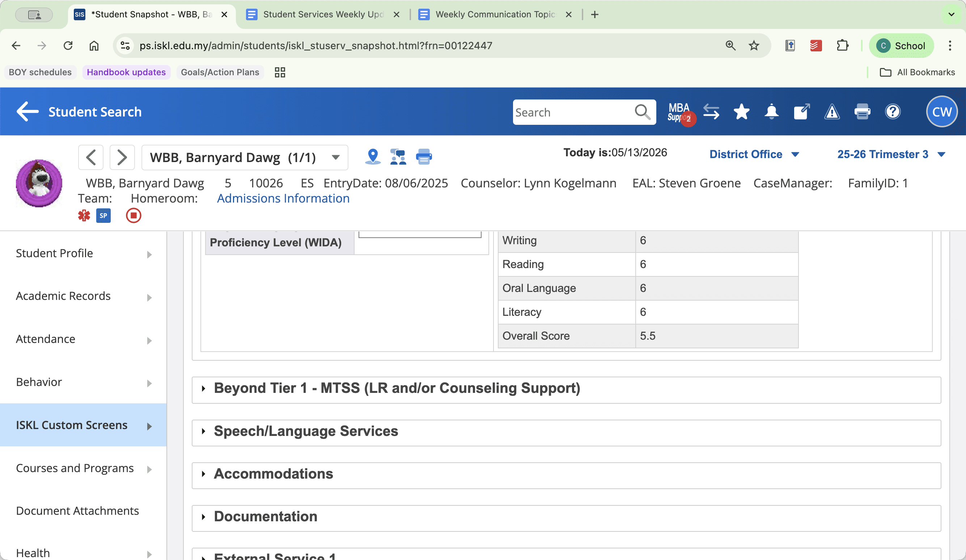
Task: Close the Student Snapshot browser tab
Action: 225,14
